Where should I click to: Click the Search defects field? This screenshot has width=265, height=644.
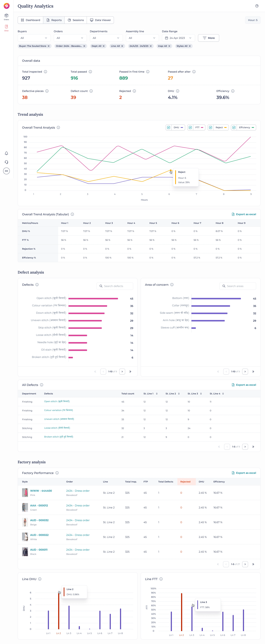tap(115, 286)
